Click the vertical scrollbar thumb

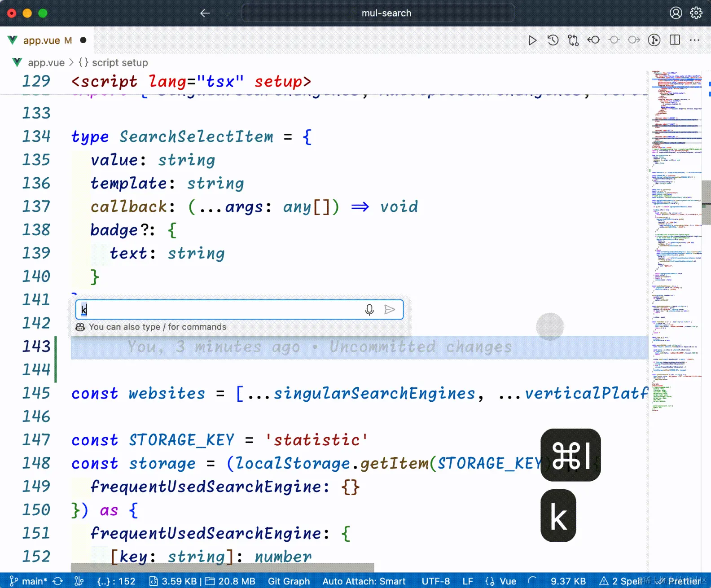click(x=707, y=202)
